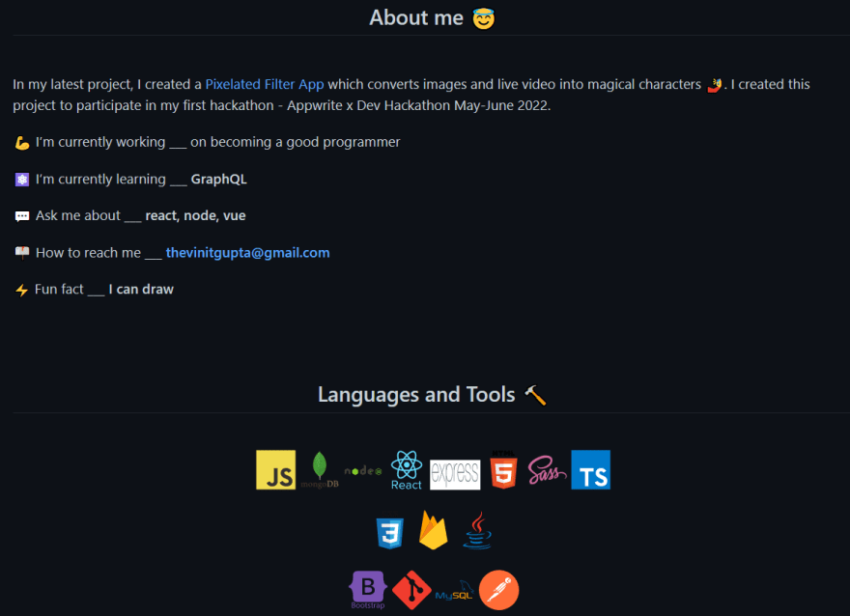Click the text 'react, node, vue'
The width and height of the screenshot is (850, 616).
[196, 215]
